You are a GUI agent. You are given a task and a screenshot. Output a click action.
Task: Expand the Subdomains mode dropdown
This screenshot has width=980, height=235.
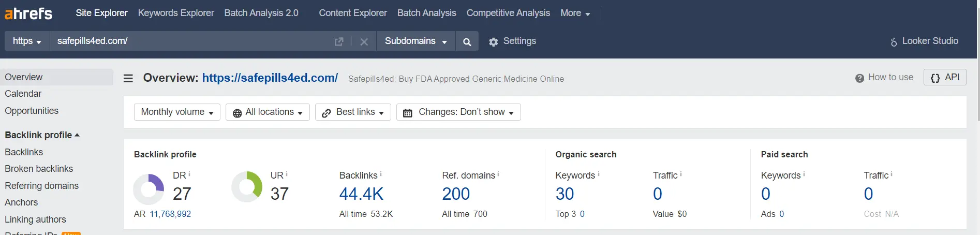(416, 41)
